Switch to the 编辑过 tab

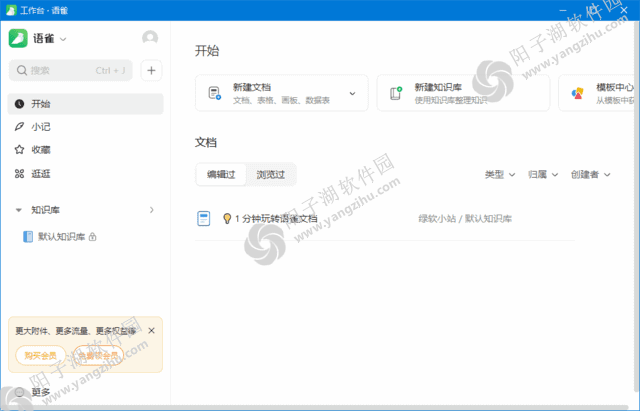221,175
